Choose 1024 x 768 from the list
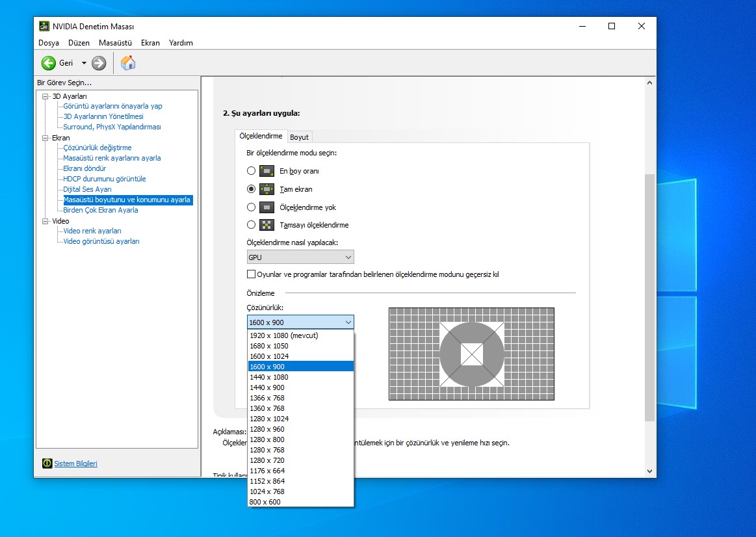The height and width of the screenshot is (537, 756). click(301, 491)
